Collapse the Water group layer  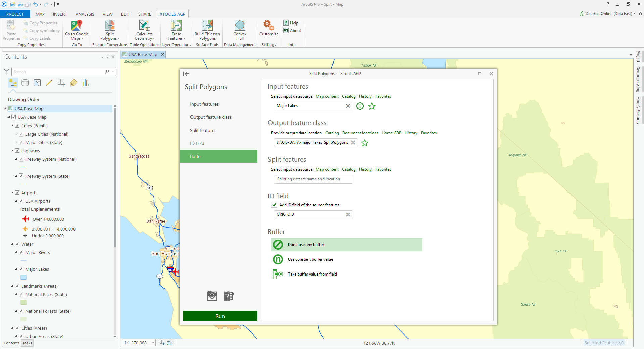[12, 244]
